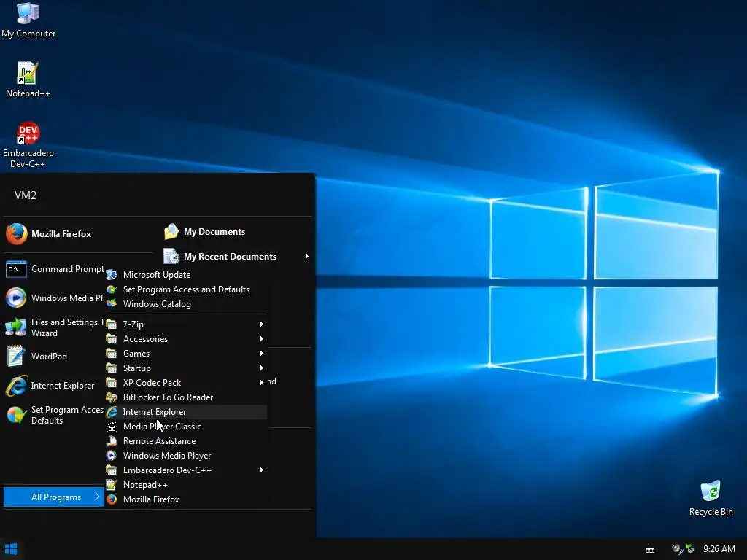
Task: Click the Microsoft Update icon in All Programs
Action: click(112, 275)
